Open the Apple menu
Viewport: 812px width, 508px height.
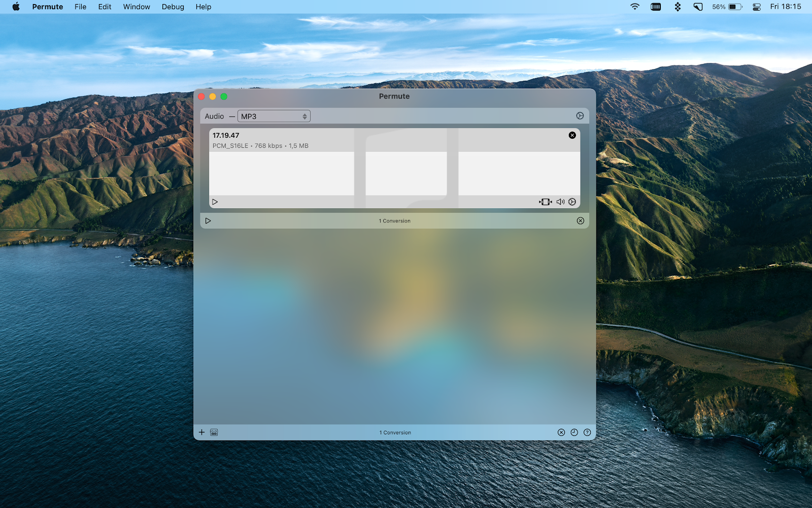(16, 7)
